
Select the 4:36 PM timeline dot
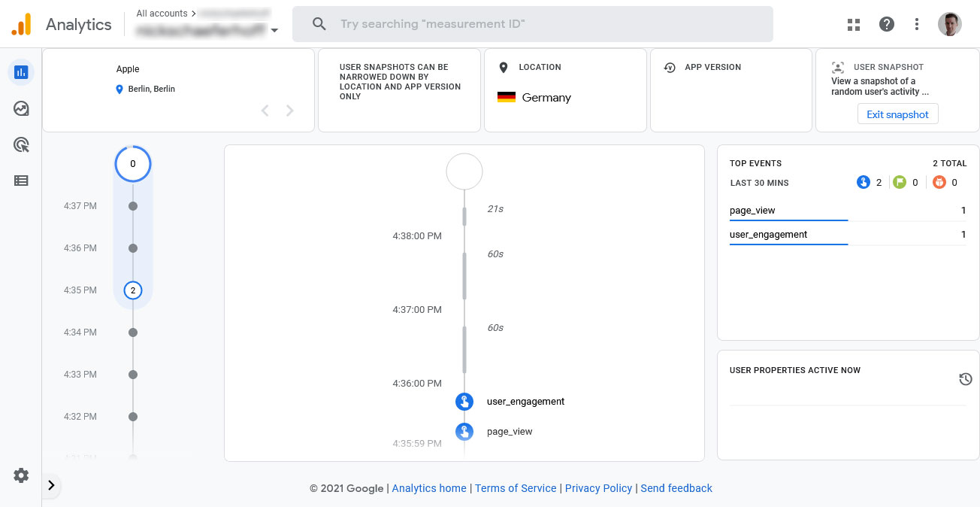pos(133,247)
